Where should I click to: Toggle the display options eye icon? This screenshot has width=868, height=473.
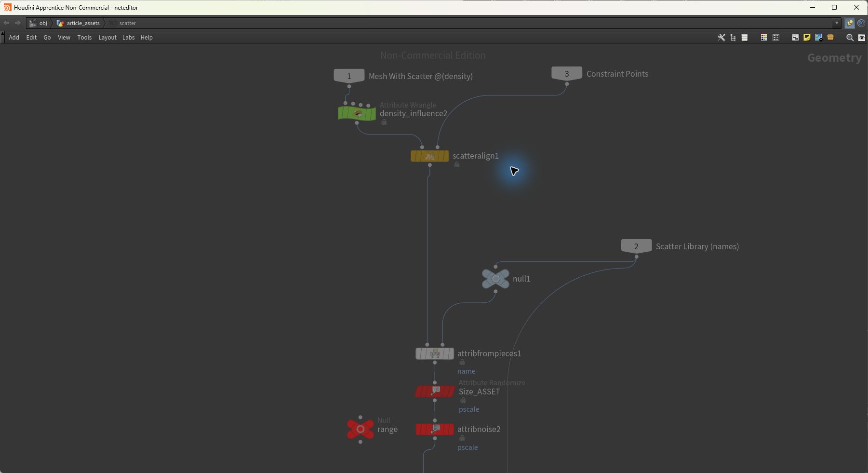862,38
